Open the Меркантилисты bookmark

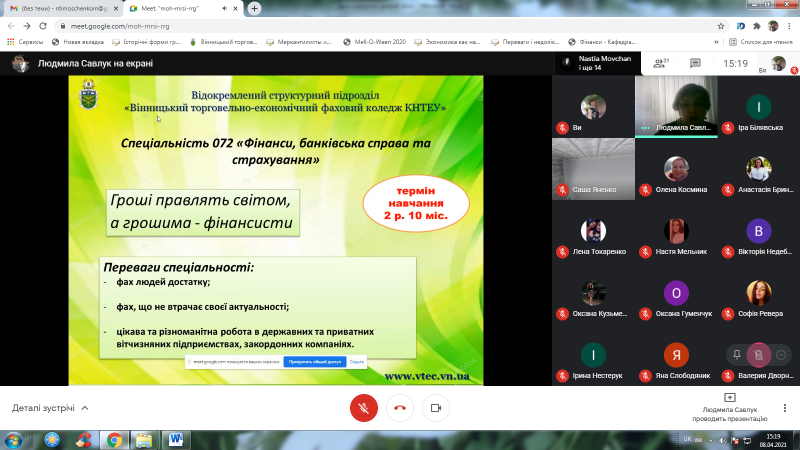[299, 42]
